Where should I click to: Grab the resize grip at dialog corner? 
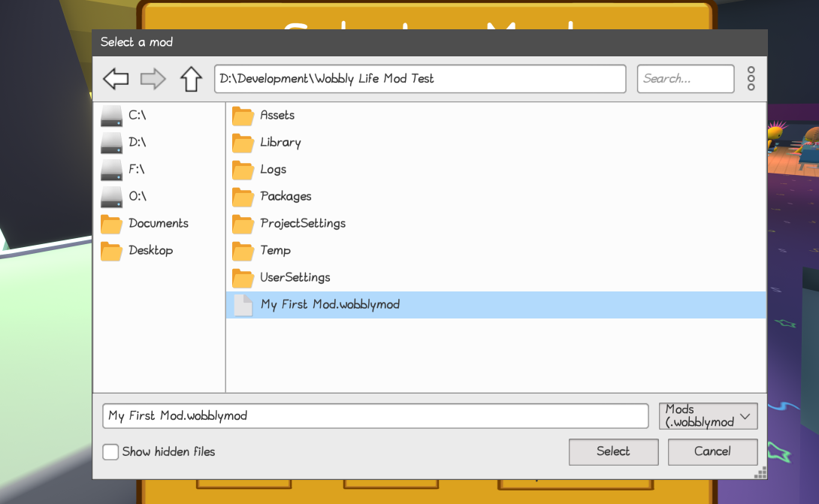pos(760,472)
